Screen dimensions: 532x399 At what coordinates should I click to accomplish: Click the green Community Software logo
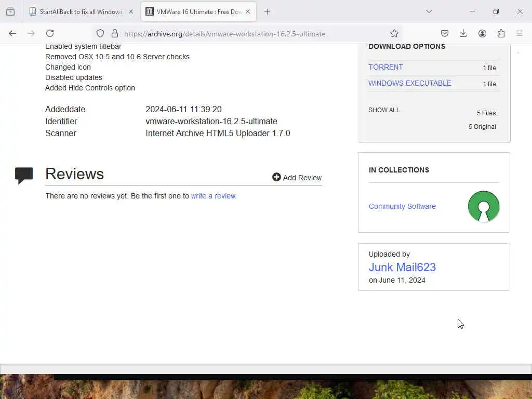tap(484, 206)
